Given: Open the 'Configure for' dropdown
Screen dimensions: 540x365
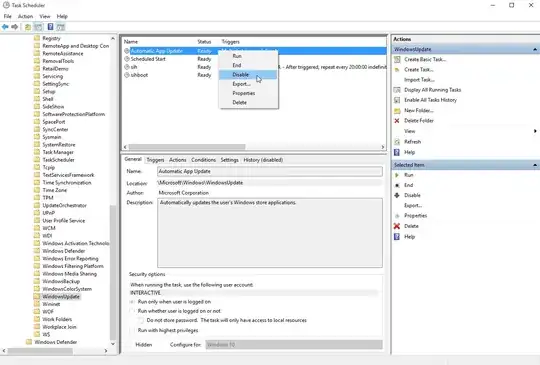Looking at the screenshot, I should pyautogui.click(x=294, y=344).
